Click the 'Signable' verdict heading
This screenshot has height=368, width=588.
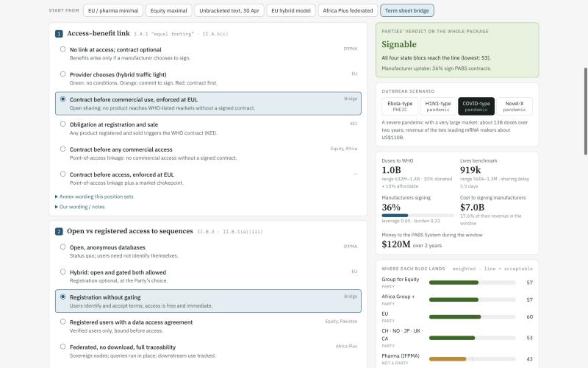coord(399,44)
